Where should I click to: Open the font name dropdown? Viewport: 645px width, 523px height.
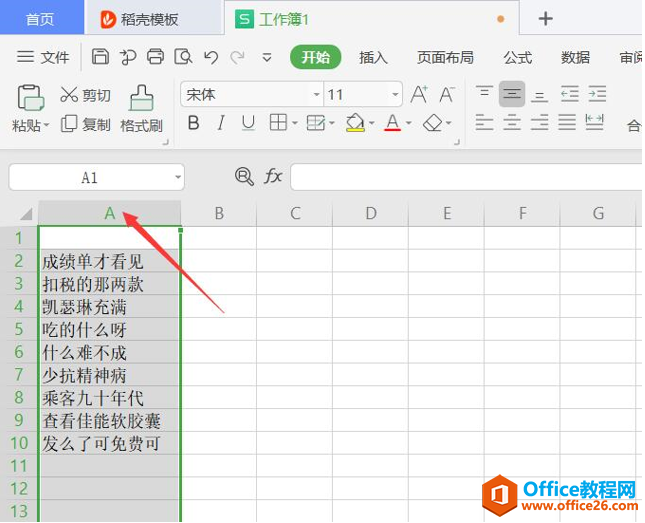click(x=316, y=95)
